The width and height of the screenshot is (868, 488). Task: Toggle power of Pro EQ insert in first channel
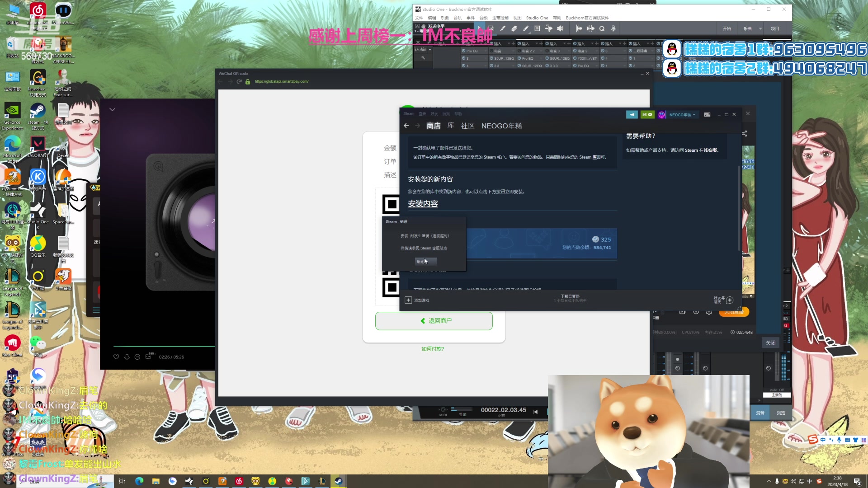pos(463,51)
